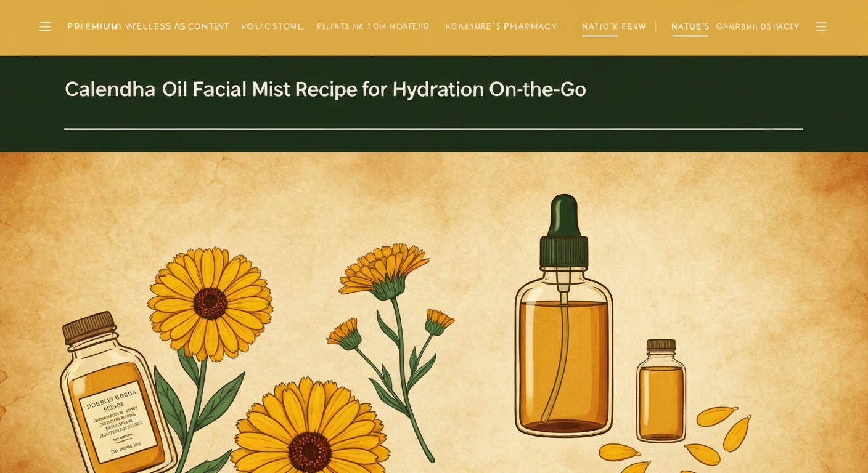The image size is (868, 473).
Task: Toggle highlight on Natue's navigation item
Action: [689, 26]
